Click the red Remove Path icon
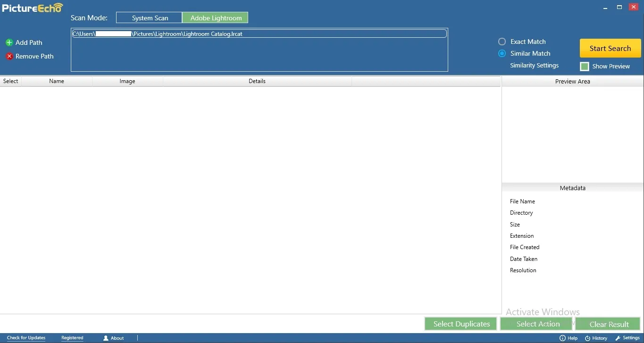This screenshot has width=644, height=343. click(x=9, y=56)
